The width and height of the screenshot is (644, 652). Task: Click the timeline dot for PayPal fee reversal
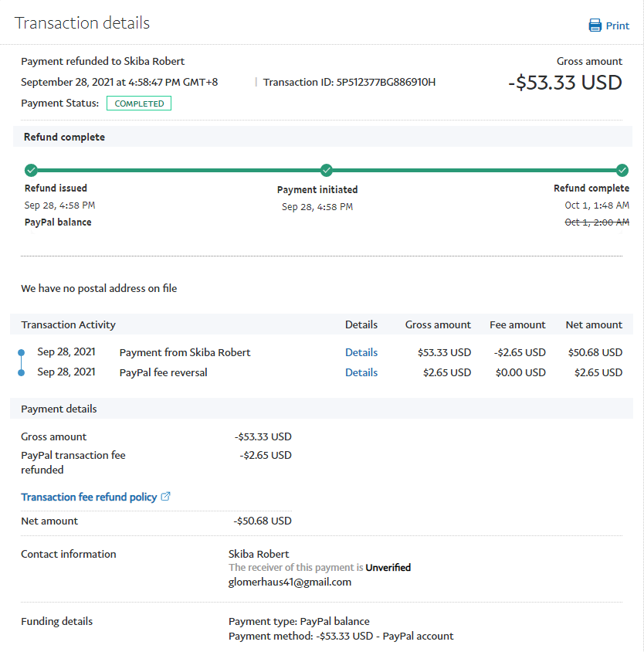(21, 372)
